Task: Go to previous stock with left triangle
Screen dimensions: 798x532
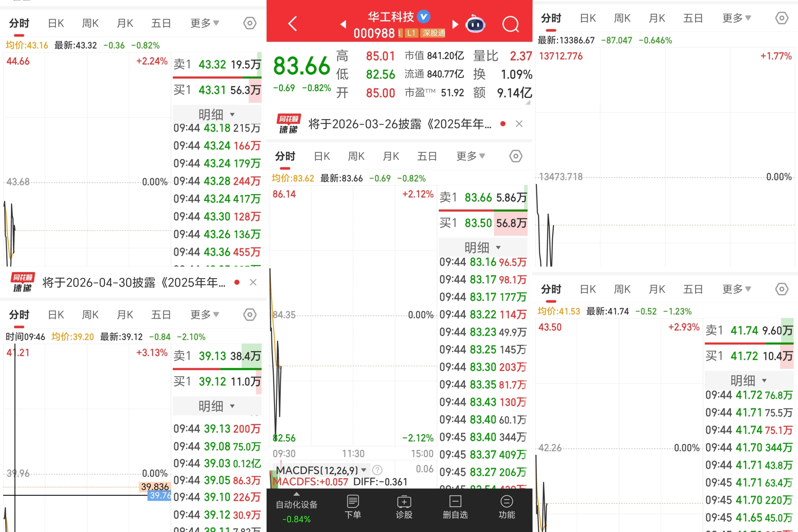Action: pyautogui.click(x=343, y=24)
